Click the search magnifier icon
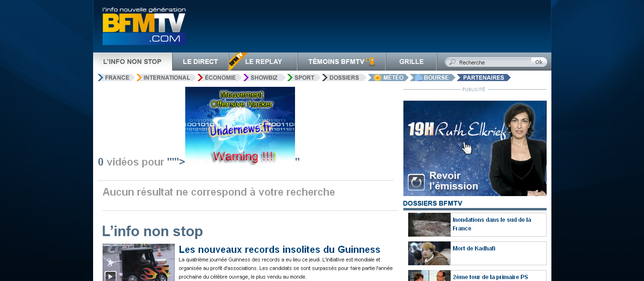Screen dimensions: 644x281 (452, 62)
